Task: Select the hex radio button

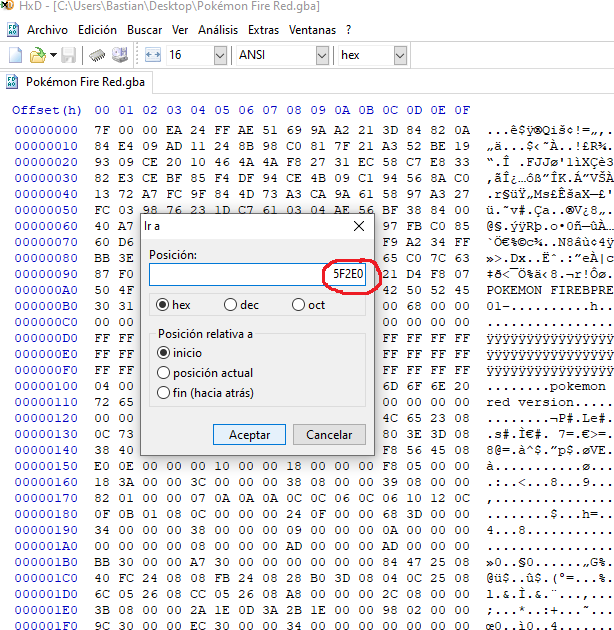Action: pos(173,305)
